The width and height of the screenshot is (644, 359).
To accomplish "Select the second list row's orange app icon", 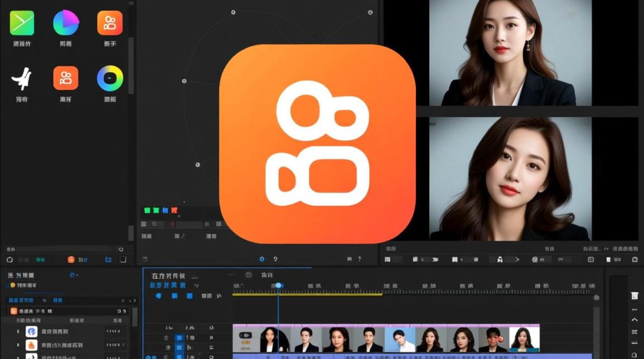I will [32, 345].
